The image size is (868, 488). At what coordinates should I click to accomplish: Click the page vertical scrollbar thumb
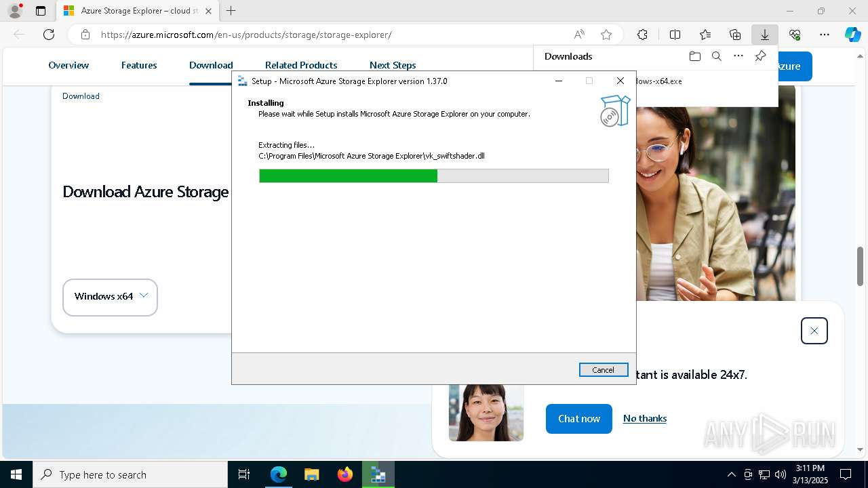[861, 266]
